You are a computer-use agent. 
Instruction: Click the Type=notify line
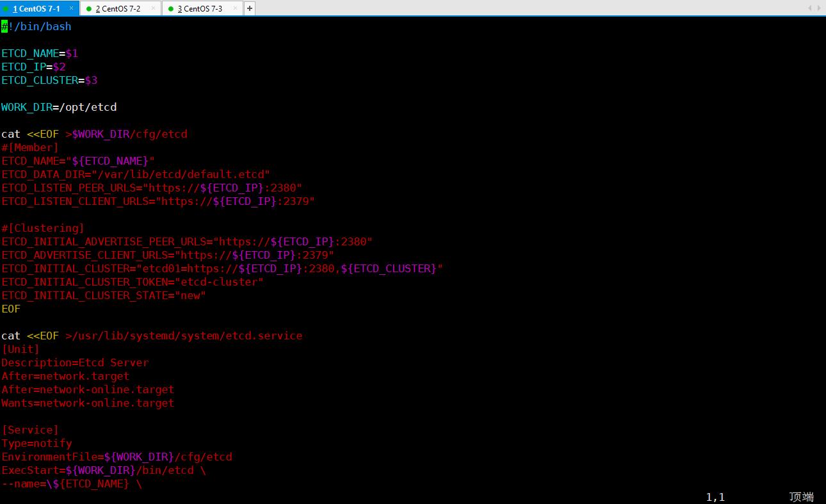(x=36, y=443)
